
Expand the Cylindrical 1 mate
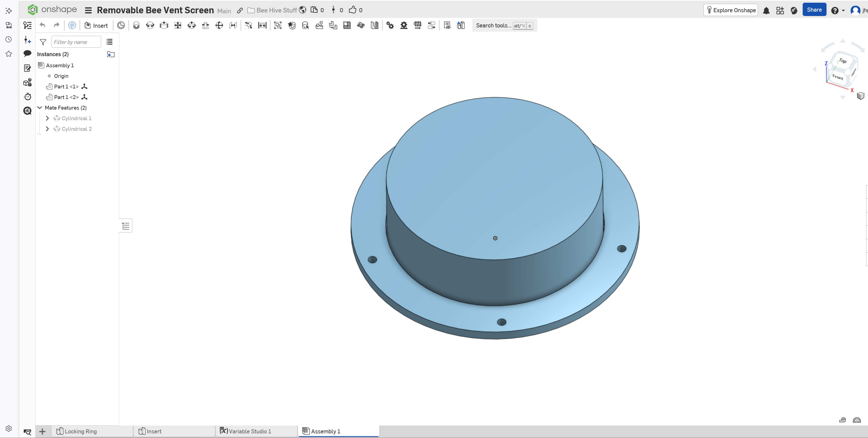click(47, 118)
